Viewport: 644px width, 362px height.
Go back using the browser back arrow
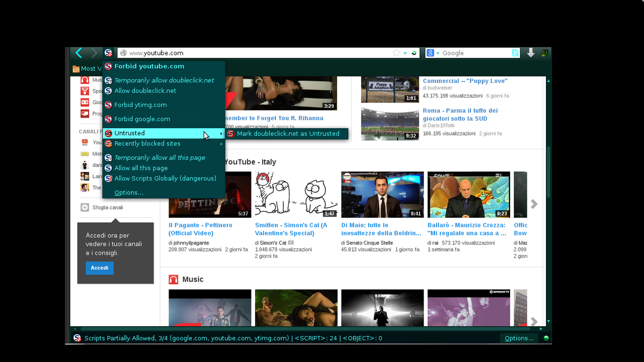[x=78, y=53]
